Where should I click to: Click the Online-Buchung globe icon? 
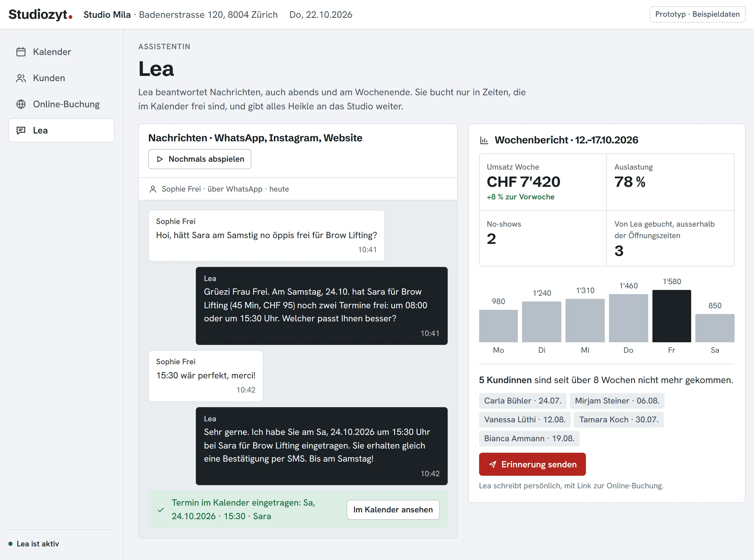[21, 104]
